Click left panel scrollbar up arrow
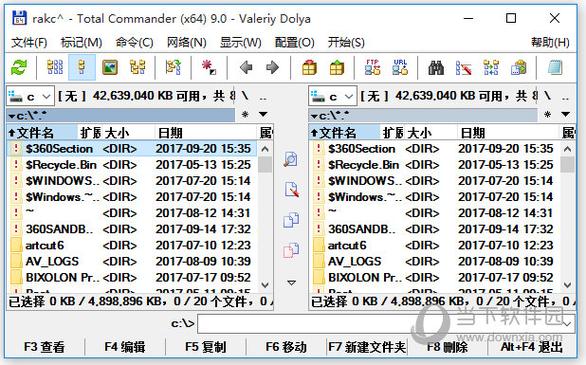 265,149
